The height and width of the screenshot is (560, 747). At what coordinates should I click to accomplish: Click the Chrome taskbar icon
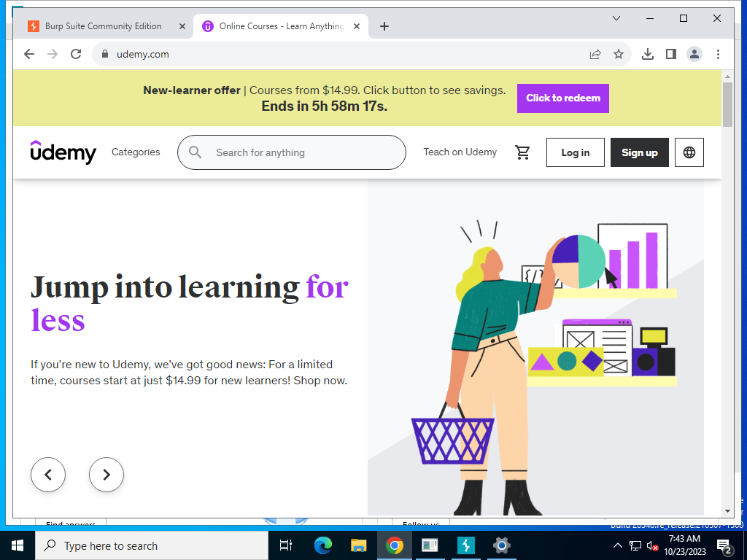tap(394, 545)
